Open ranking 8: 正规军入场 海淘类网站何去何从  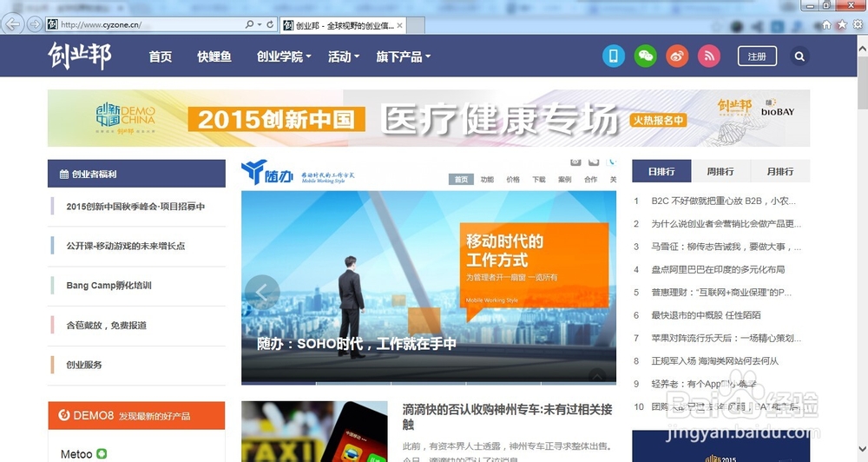pos(714,360)
